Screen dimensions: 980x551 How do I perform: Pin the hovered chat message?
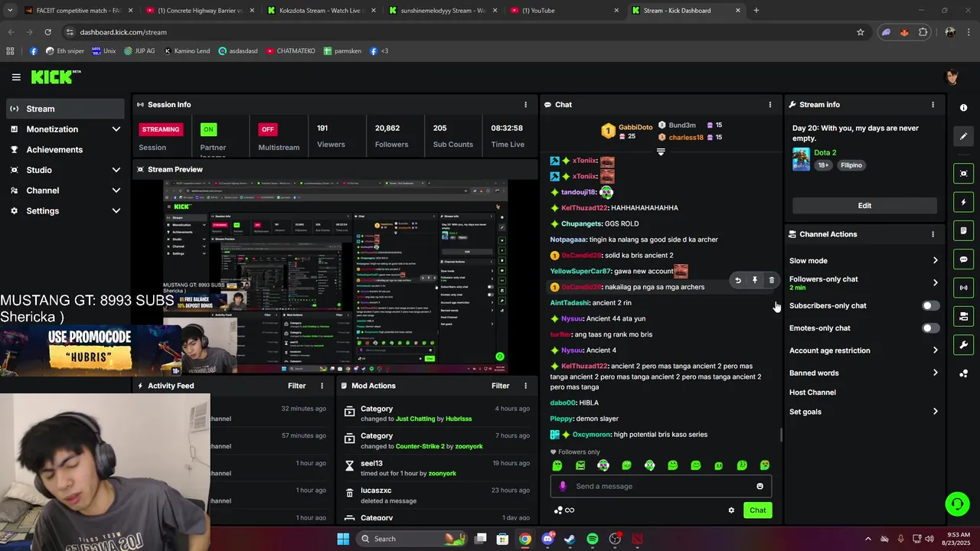click(x=755, y=281)
